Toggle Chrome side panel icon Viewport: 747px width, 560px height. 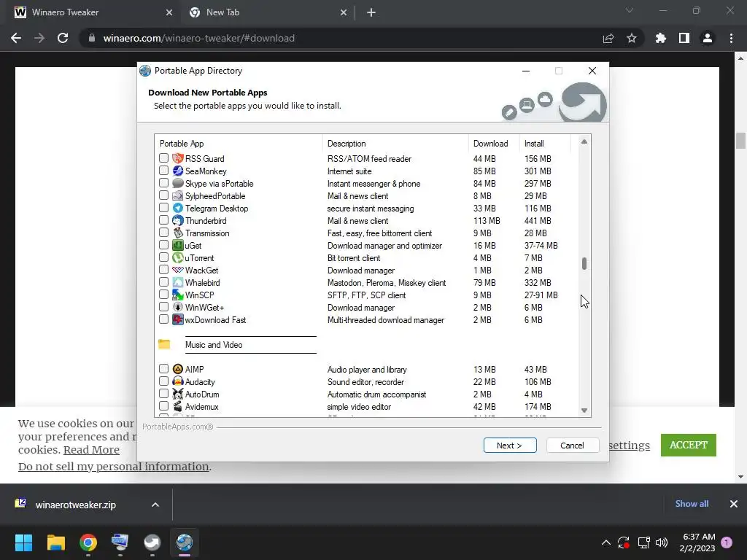click(684, 38)
